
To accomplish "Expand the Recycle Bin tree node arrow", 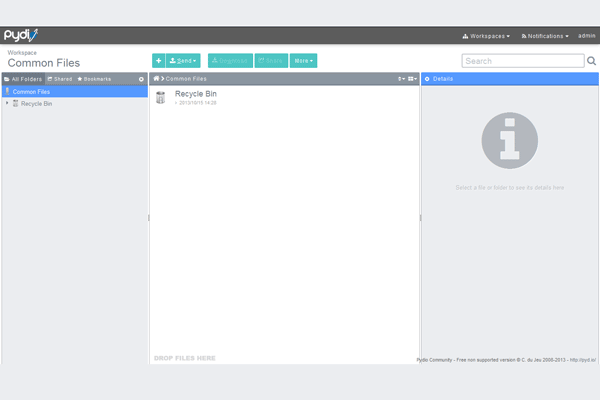I will (x=7, y=103).
